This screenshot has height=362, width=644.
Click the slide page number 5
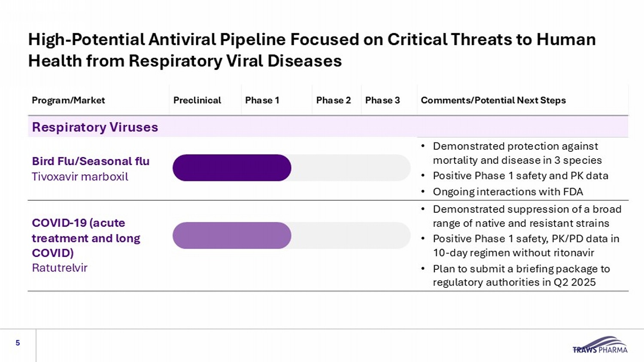click(x=18, y=343)
